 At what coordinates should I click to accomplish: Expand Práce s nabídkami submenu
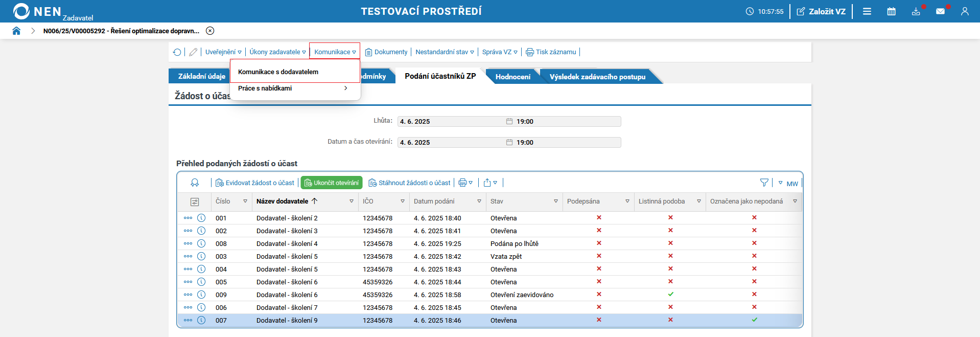pos(295,88)
